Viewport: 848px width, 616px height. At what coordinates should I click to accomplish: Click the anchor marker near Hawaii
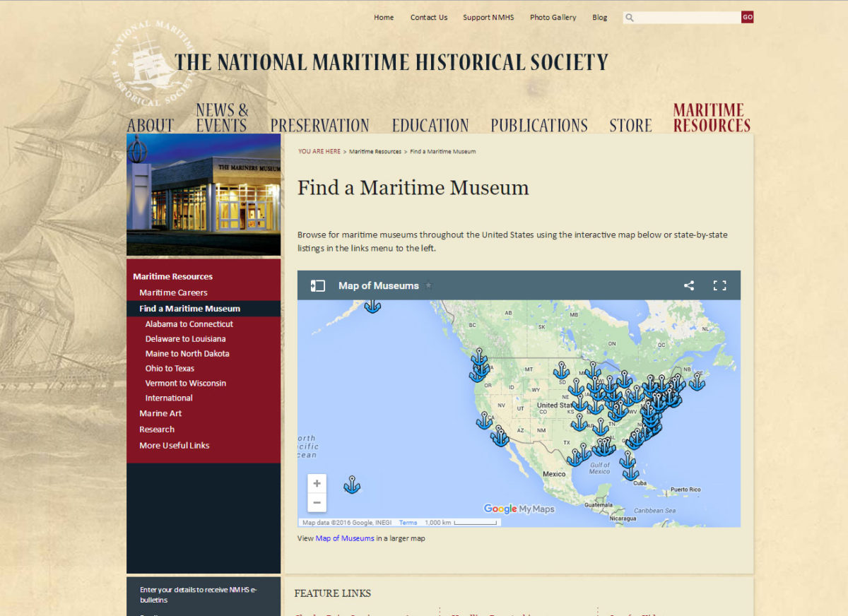click(352, 485)
